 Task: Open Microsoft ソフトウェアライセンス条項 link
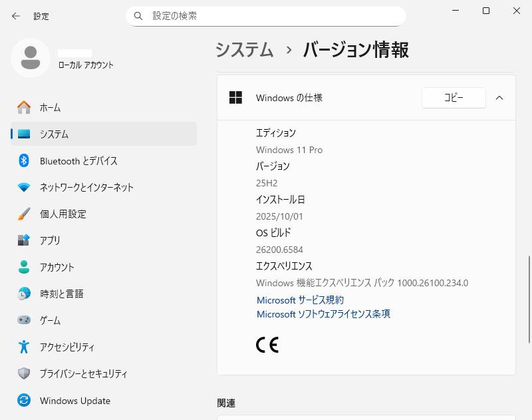323,314
